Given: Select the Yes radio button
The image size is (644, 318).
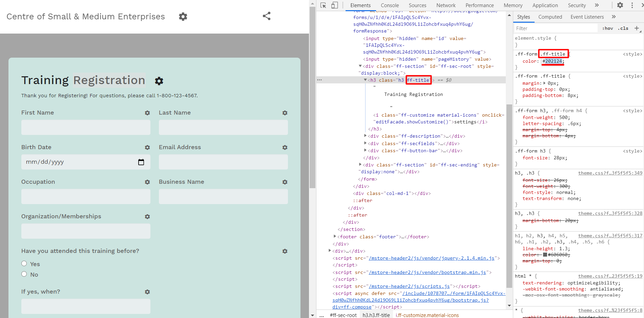Looking at the screenshot, I should (24, 264).
